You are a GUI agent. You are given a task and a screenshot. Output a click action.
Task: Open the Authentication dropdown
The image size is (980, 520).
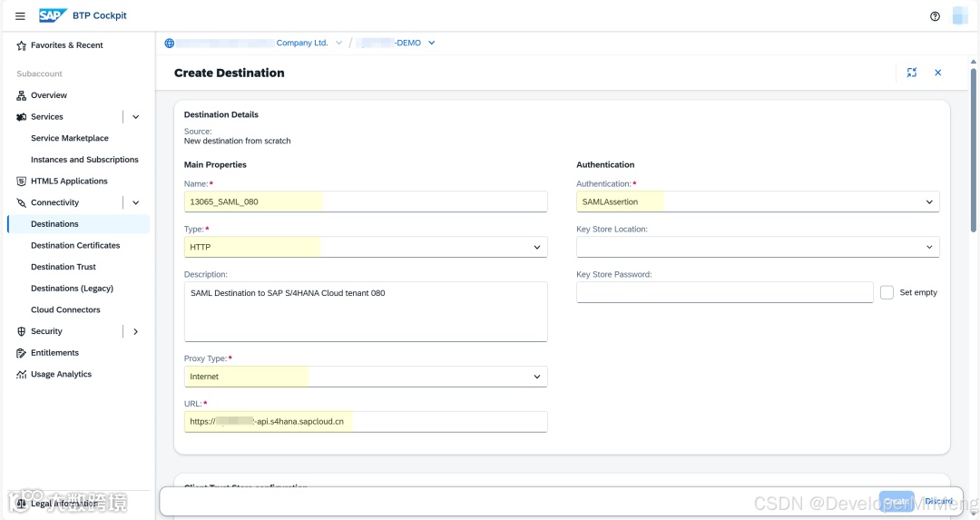pyautogui.click(x=929, y=202)
